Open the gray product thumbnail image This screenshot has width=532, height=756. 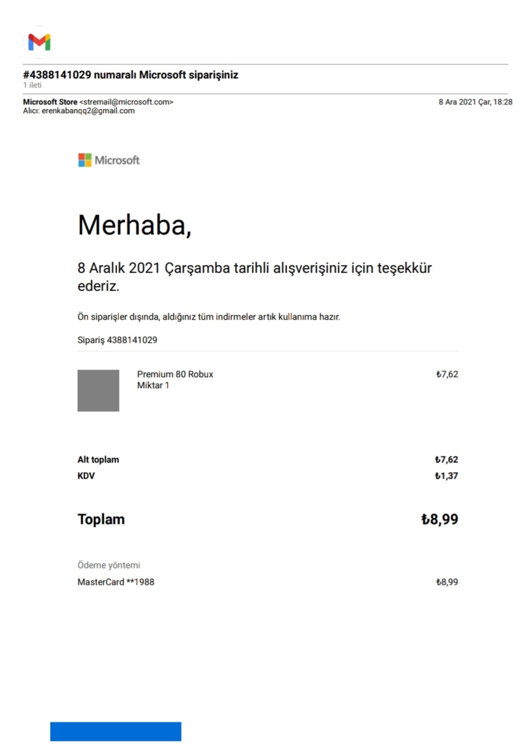pos(99,390)
